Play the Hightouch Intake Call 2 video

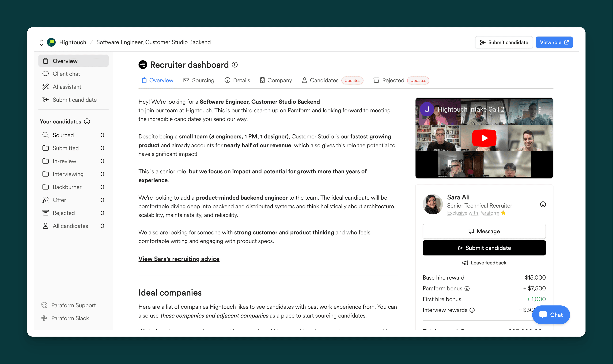[484, 138]
